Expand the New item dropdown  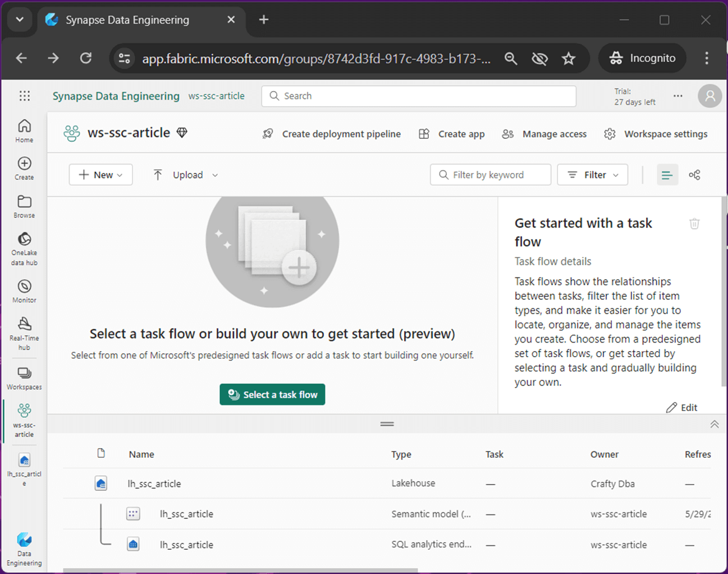[x=101, y=175]
